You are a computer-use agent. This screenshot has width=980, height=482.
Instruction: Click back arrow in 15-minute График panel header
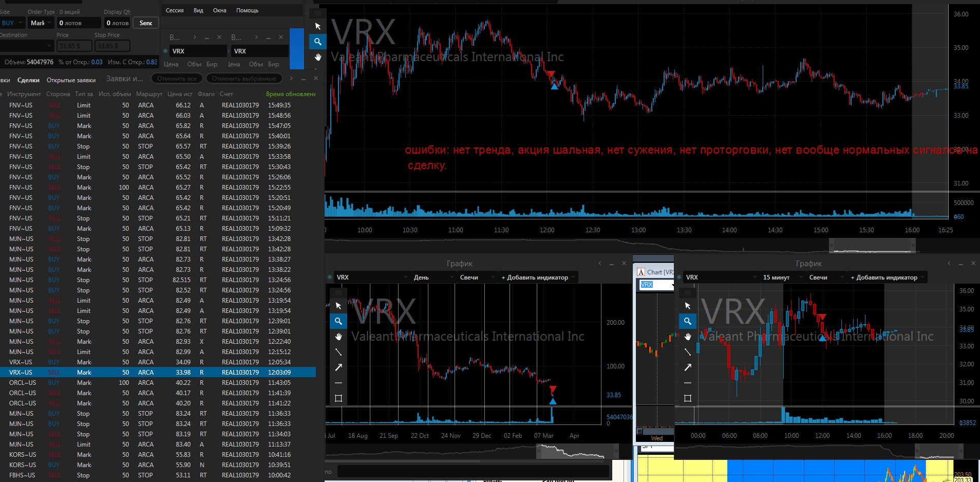click(x=949, y=263)
